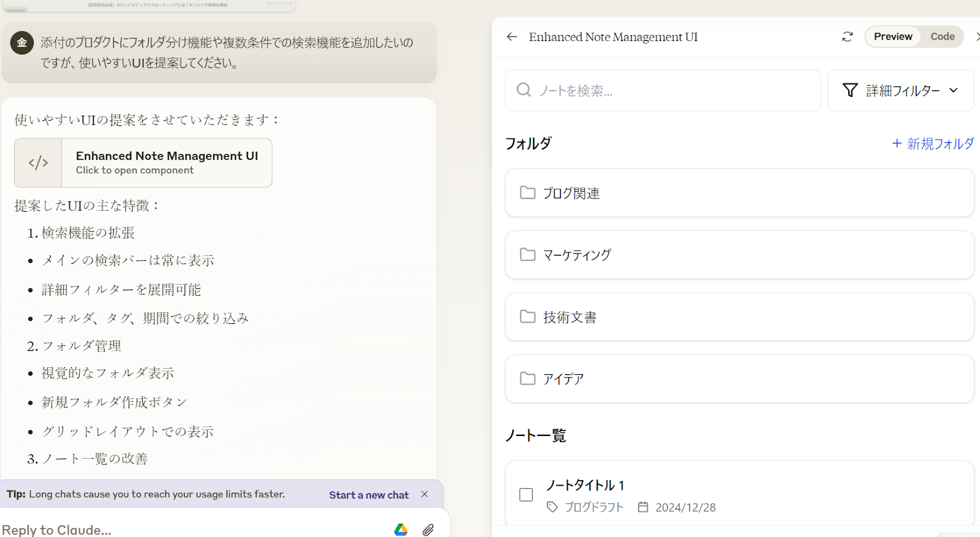Check the ノートタイトル 1 checkbox
Image resolution: width=980 pixels, height=537 pixels.
tap(526, 495)
